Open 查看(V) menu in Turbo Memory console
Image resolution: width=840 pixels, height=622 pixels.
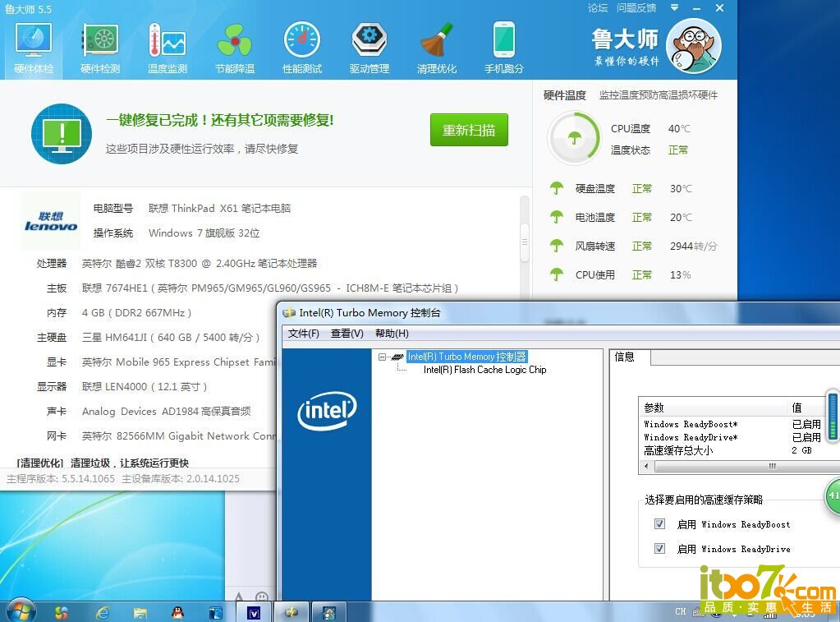point(347,334)
